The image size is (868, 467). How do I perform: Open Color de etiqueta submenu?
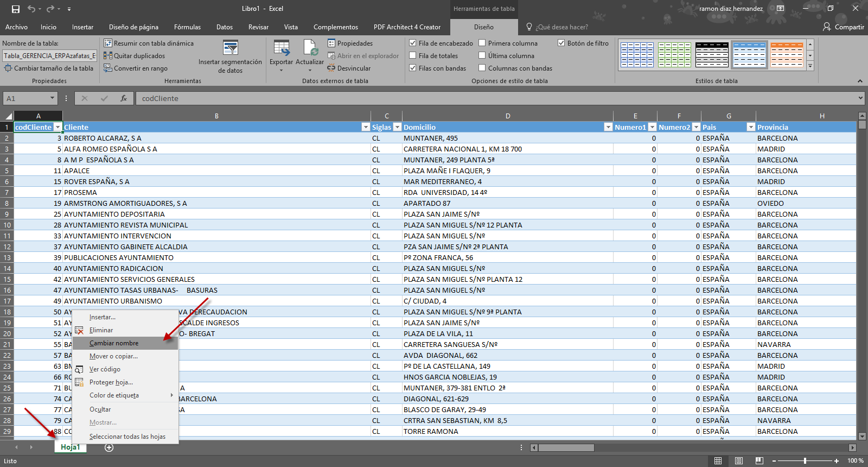125,395
